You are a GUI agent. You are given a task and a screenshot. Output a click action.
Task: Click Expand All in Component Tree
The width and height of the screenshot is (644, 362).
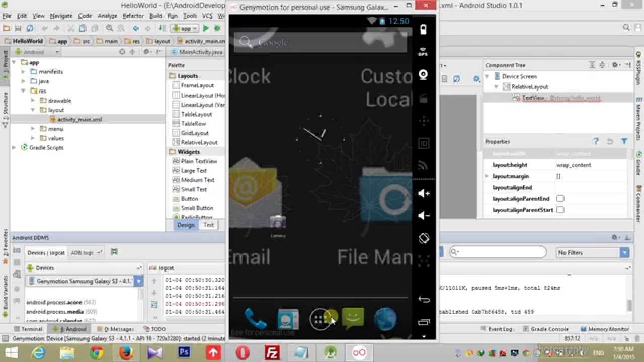point(593,65)
